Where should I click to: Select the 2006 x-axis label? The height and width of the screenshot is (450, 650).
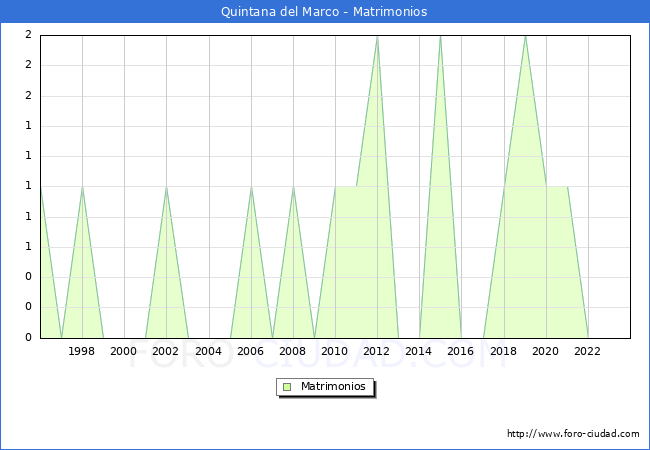(x=251, y=351)
